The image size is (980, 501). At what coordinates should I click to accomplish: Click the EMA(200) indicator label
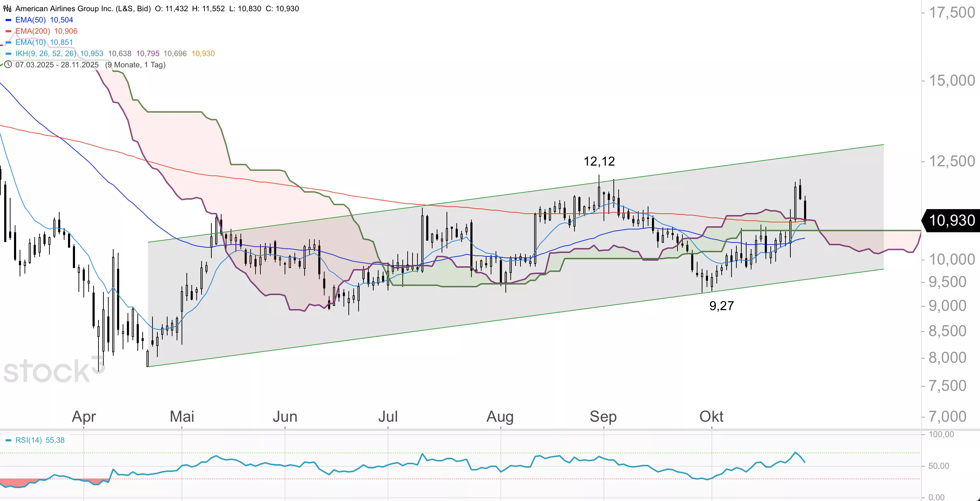pyautogui.click(x=33, y=31)
